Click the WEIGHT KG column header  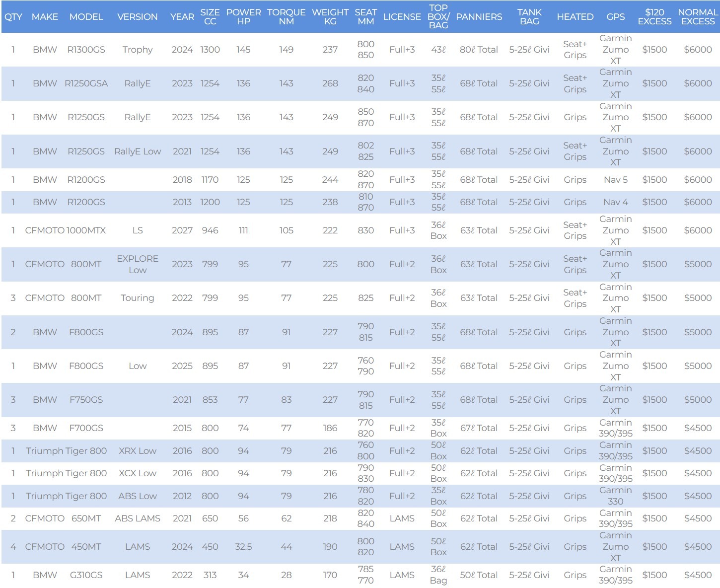click(x=330, y=17)
